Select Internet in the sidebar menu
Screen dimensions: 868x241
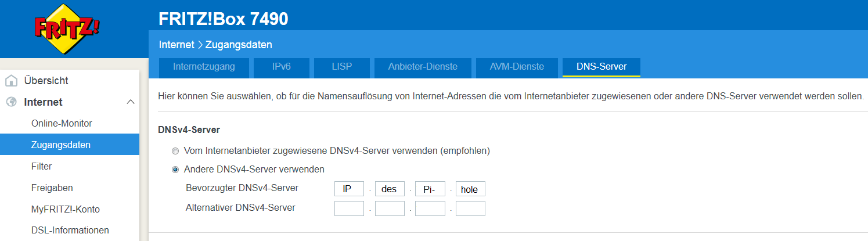point(43,102)
